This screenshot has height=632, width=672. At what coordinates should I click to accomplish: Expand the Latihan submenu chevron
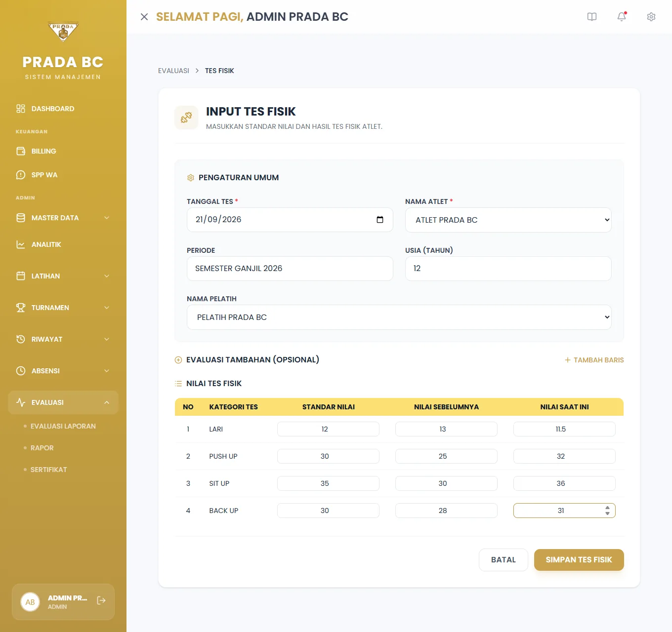pos(107,276)
